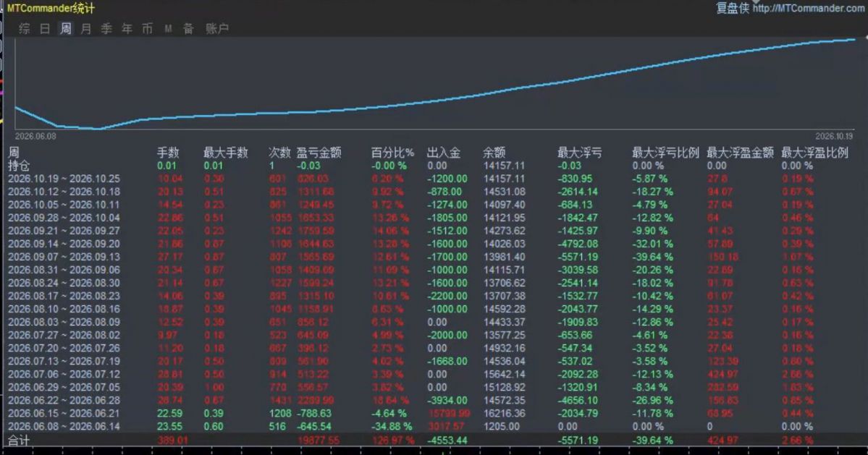
Task: Click the total 出入金 value -4553.44
Action: [447, 441]
